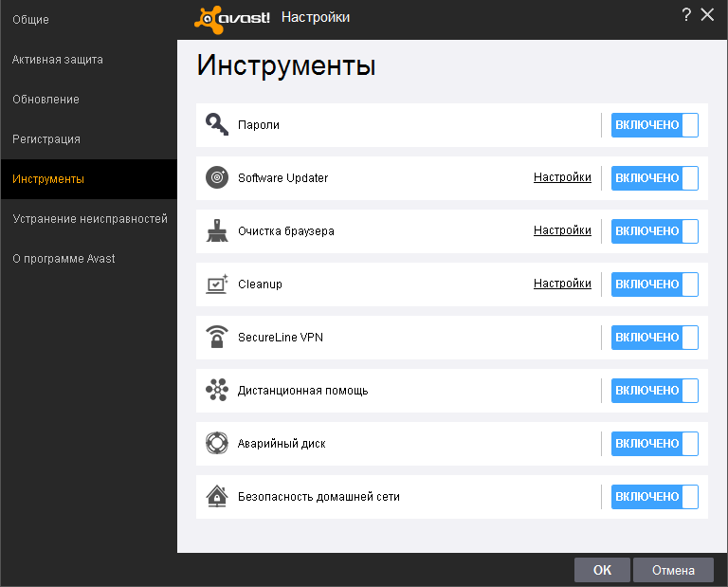This screenshot has width=728, height=587.
Task: Go to Активная защита section
Action: pyautogui.click(x=58, y=60)
